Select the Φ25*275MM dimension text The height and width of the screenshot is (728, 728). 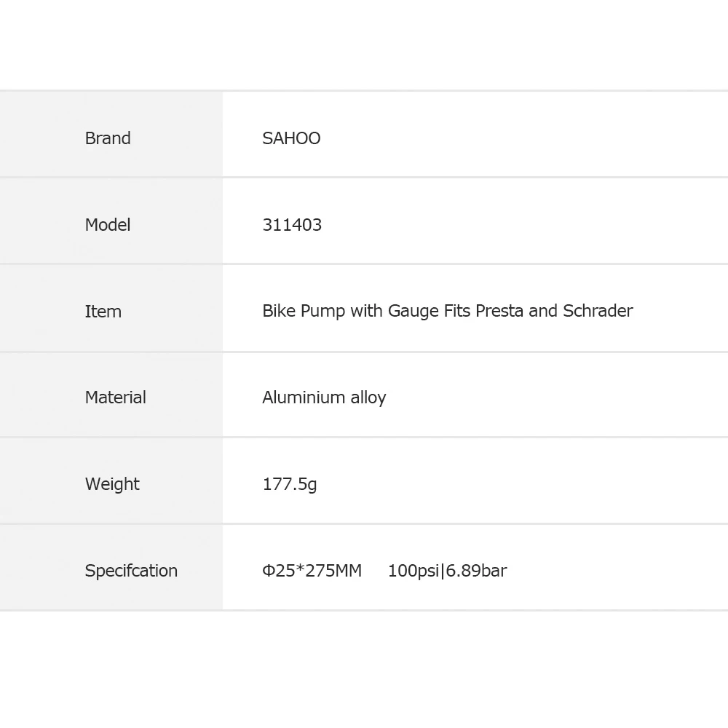[x=312, y=571]
